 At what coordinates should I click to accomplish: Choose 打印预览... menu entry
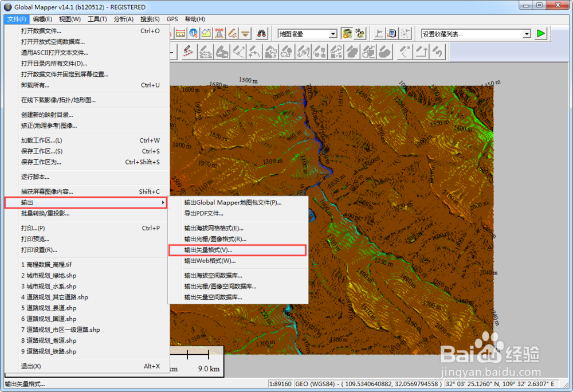pos(87,239)
